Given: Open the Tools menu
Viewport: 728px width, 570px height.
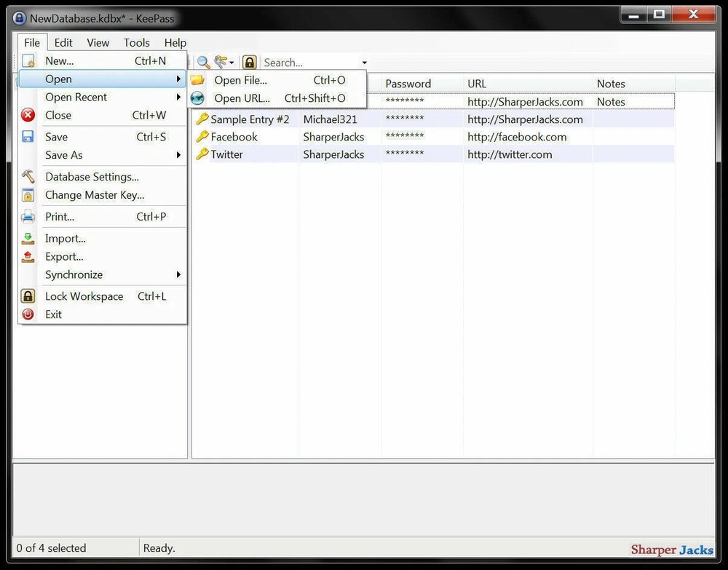Looking at the screenshot, I should click(x=136, y=42).
